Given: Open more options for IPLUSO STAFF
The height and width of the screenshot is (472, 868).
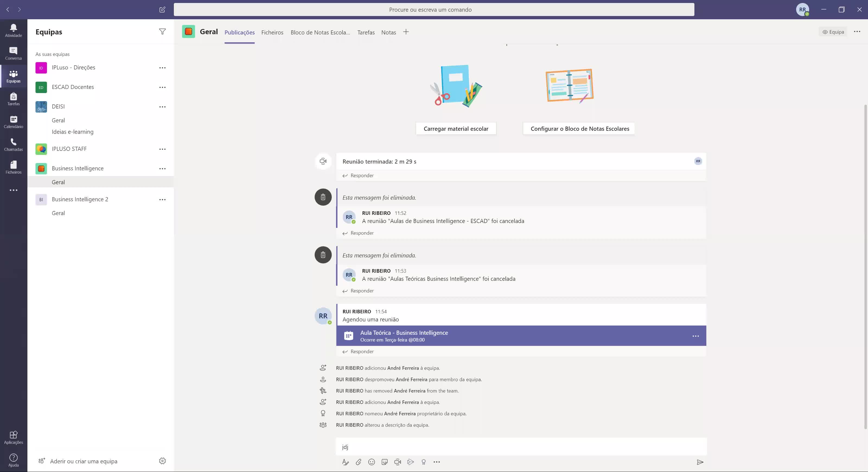Looking at the screenshot, I should [x=162, y=149].
